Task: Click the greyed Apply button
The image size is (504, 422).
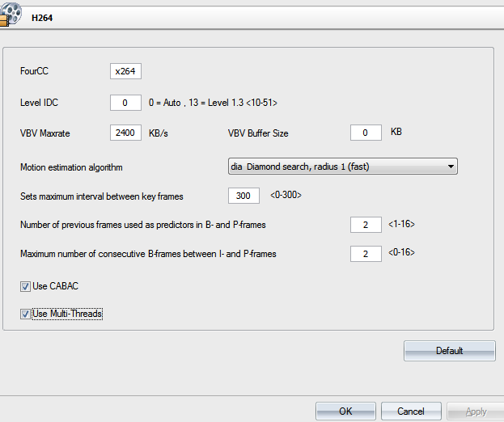Action: pos(476,411)
